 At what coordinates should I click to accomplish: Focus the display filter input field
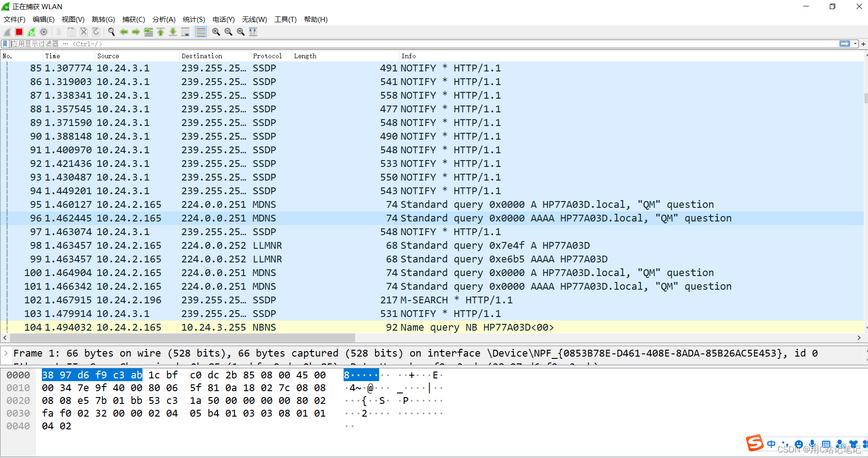click(x=423, y=44)
